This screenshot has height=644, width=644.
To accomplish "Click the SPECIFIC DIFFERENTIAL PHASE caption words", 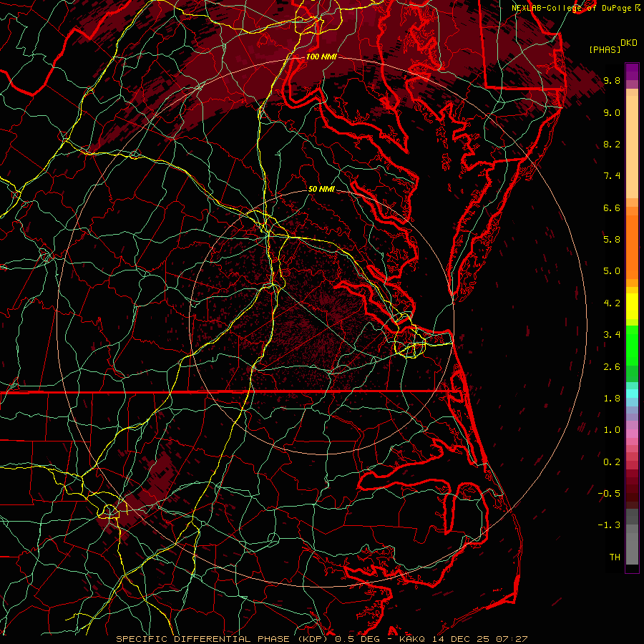I will [x=203, y=639].
